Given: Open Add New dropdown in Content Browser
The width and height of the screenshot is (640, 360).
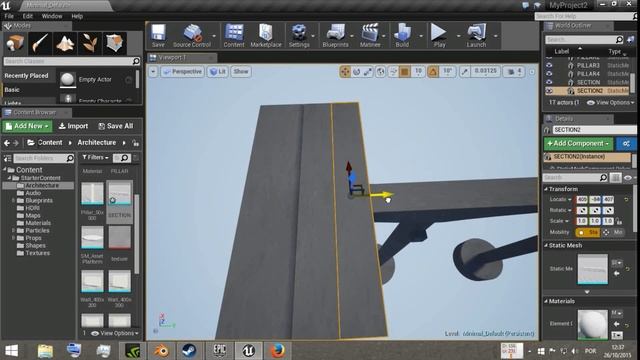Looking at the screenshot, I should click(27, 126).
